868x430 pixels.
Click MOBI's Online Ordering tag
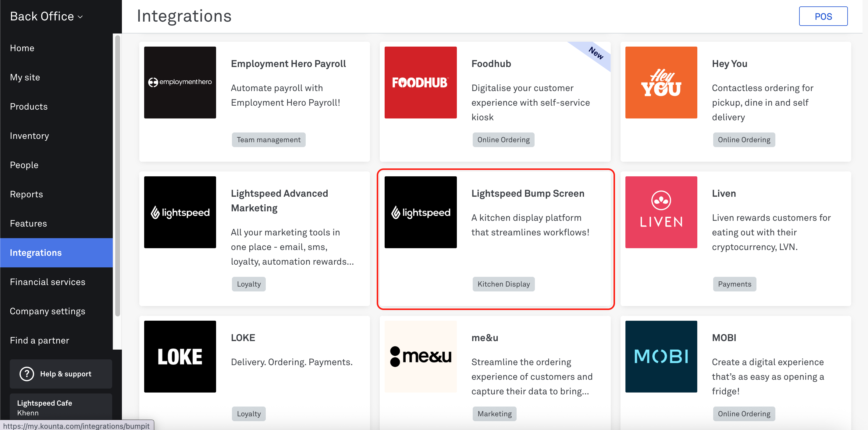point(744,414)
